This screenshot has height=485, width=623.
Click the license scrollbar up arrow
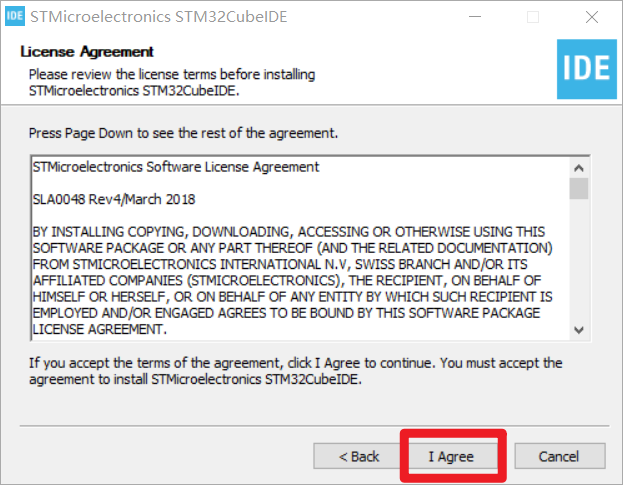point(579,168)
